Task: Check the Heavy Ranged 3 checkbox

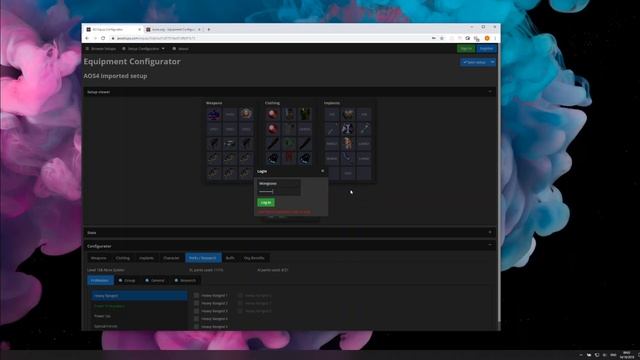Action: click(x=196, y=311)
